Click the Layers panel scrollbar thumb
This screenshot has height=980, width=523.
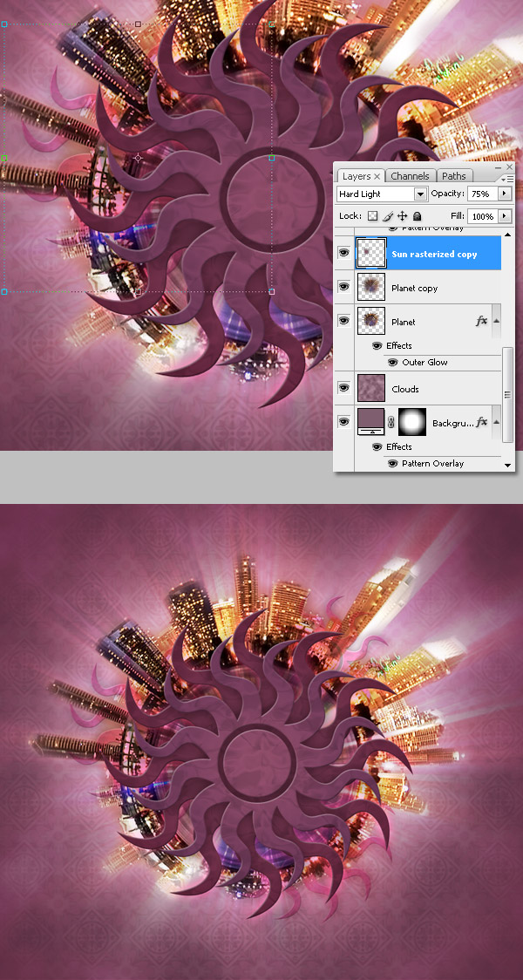(507, 394)
